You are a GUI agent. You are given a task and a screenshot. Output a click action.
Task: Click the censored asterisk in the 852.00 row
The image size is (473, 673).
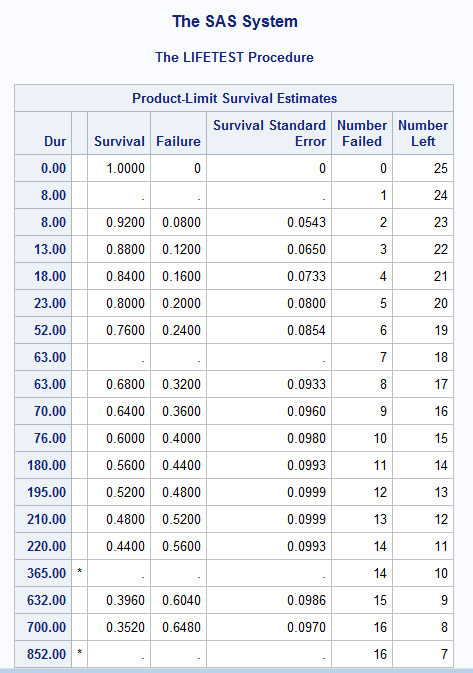tap(79, 652)
